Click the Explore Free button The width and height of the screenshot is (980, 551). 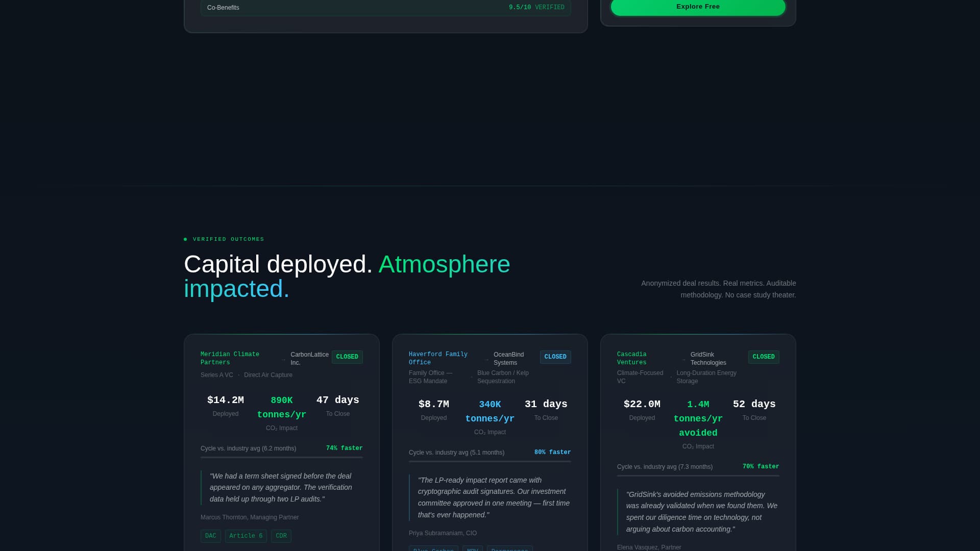(x=698, y=7)
